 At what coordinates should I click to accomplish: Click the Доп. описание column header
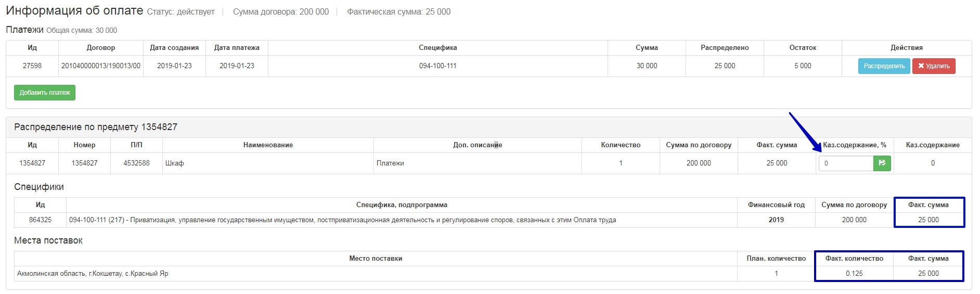(x=477, y=145)
